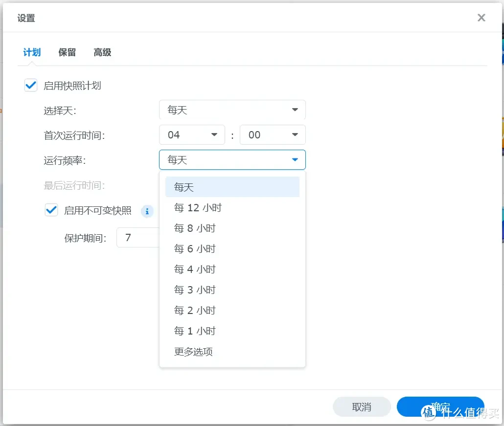The height and width of the screenshot is (426, 504).
Task: Enable the 启用快照计划 checkbox
Action: point(30,85)
